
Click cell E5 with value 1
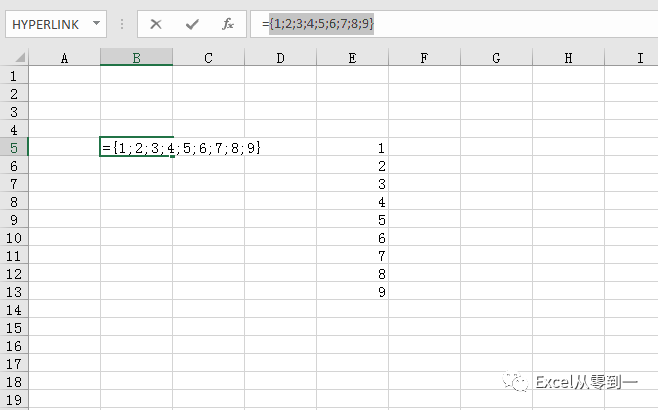352,148
